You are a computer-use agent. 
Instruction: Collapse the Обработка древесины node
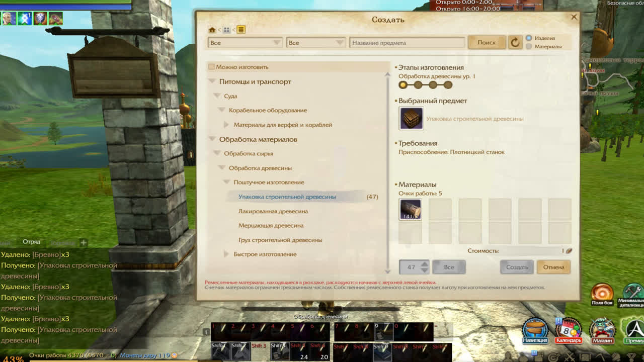221,168
